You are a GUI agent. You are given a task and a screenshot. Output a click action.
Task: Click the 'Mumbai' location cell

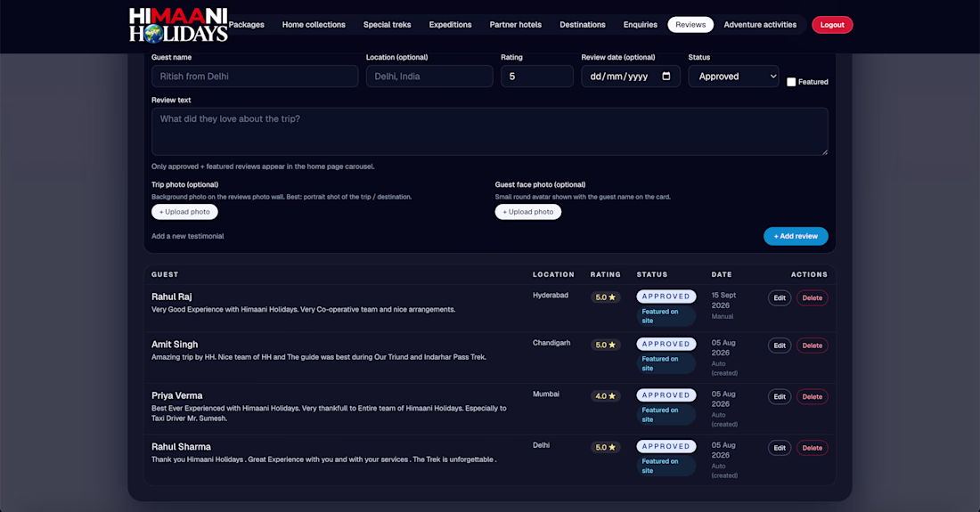click(x=545, y=394)
